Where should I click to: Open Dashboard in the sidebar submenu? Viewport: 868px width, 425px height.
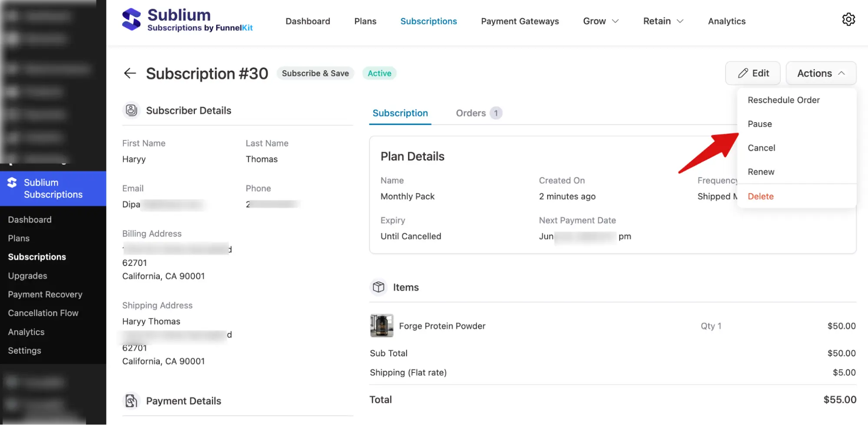[30, 219]
